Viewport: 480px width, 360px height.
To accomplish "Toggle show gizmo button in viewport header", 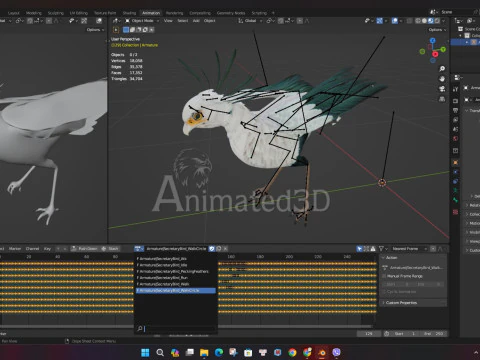I will click(380, 21).
